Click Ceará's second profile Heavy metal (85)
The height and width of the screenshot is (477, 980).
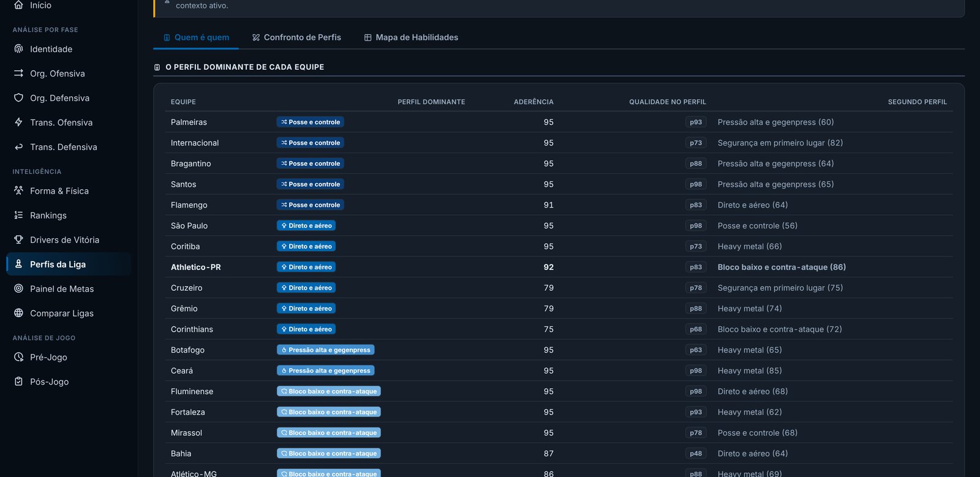click(750, 370)
